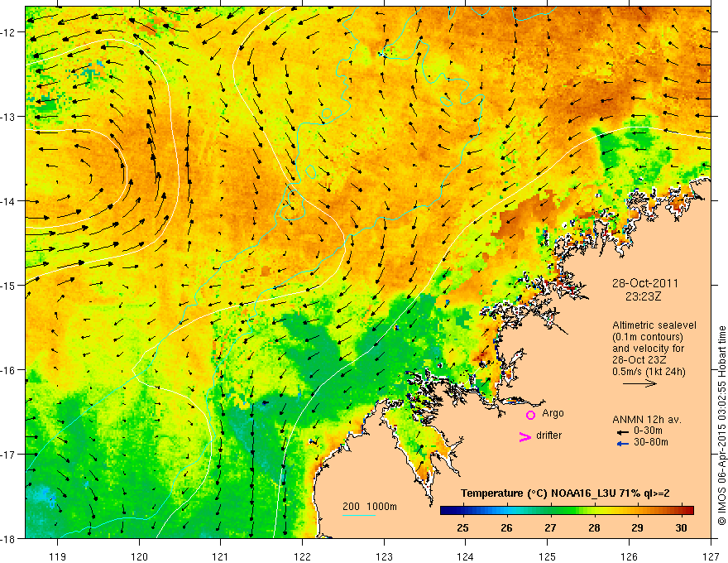
Task: Click the 'Altimetric sealevel' caption line
Action: pyautogui.click(x=654, y=325)
